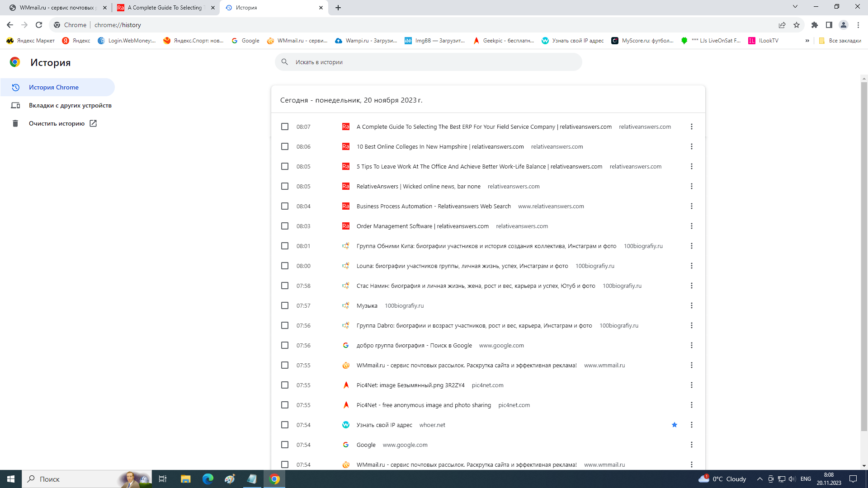The image size is (868, 488).
Task: Open the MyScore.ru bookmark
Action: tap(642, 41)
